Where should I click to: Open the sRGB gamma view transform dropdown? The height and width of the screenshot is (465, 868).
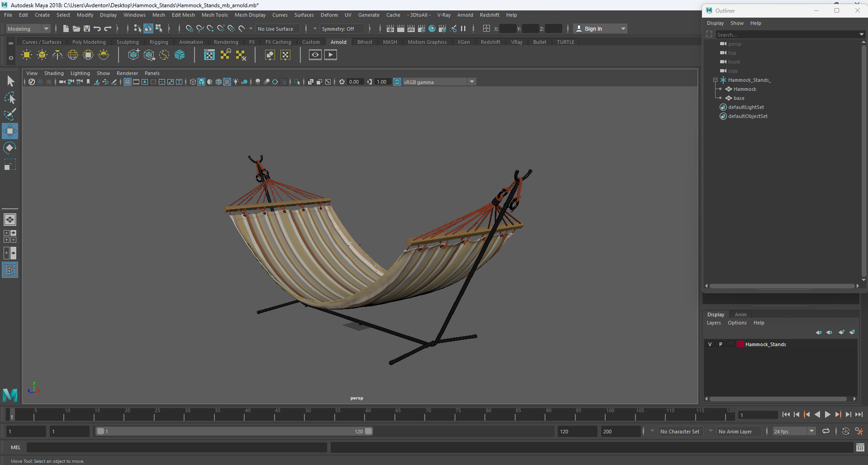(438, 82)
